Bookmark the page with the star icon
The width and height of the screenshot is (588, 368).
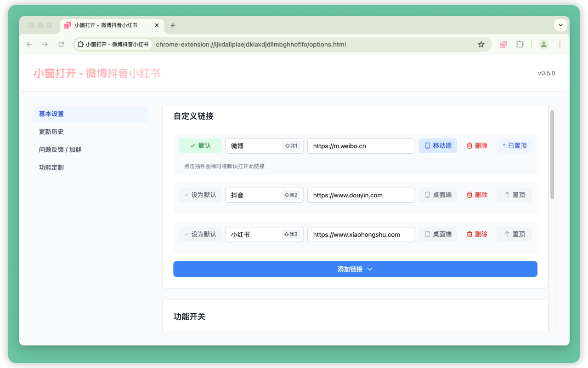[x=481, y=44]
